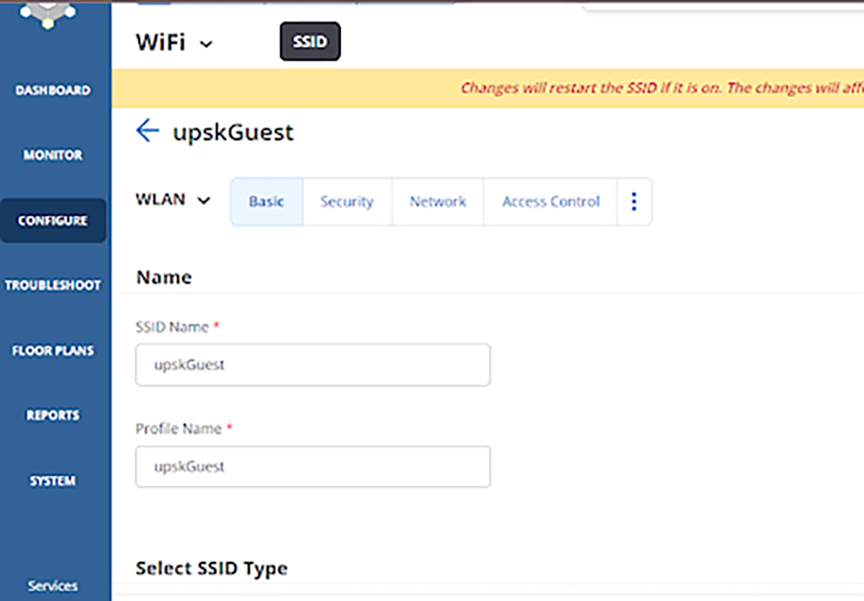
Task: Open the three-dot overflow menu next to tabs
Action: point(634,200)
